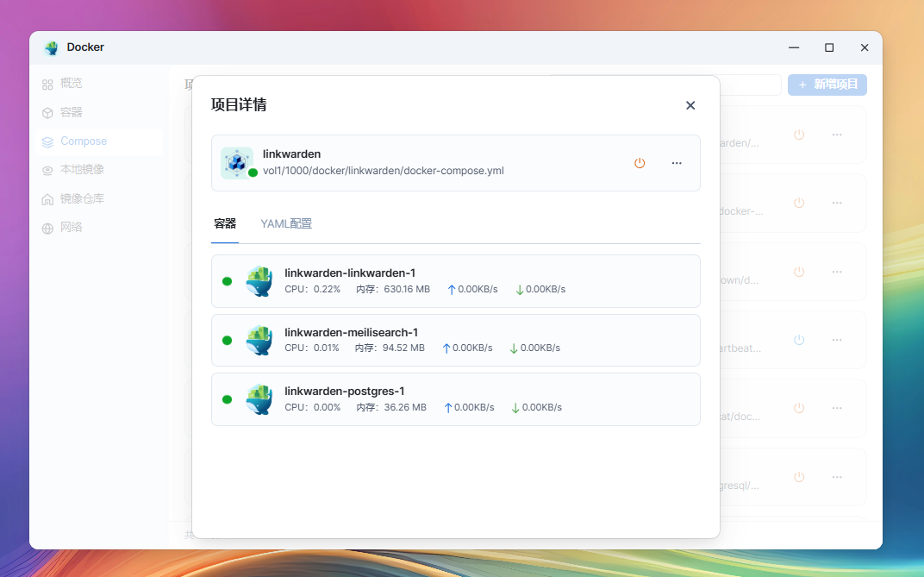The width and height of the screenshot is (924, 577).
Task: Click the upload arrow of linkwarden-postgres-1
Action: (x=448, y=408)
